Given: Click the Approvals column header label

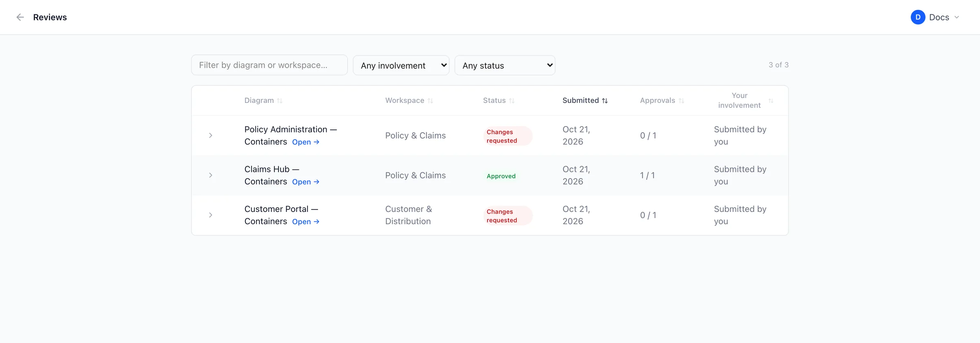Looking at the screenshot, I should [x=657, y=100].
